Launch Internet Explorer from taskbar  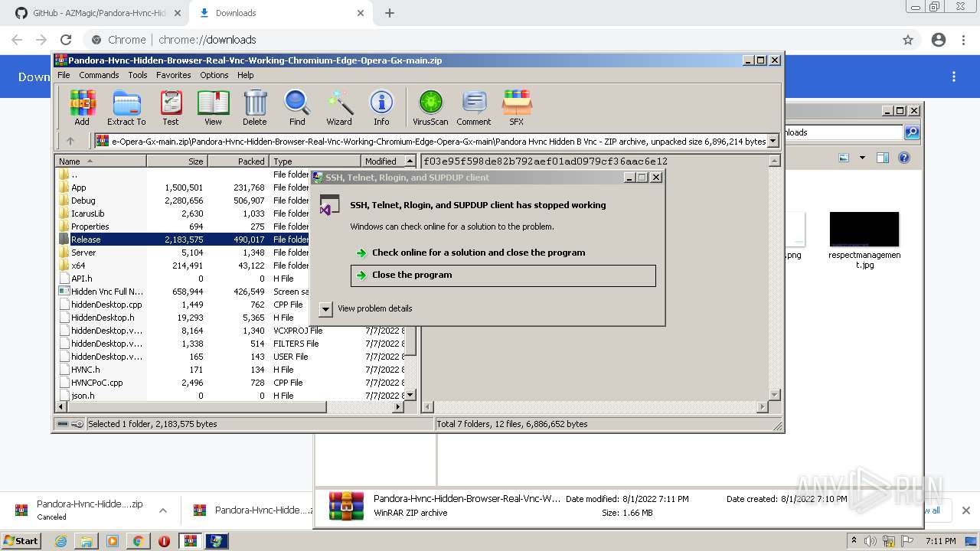point(60,541)
